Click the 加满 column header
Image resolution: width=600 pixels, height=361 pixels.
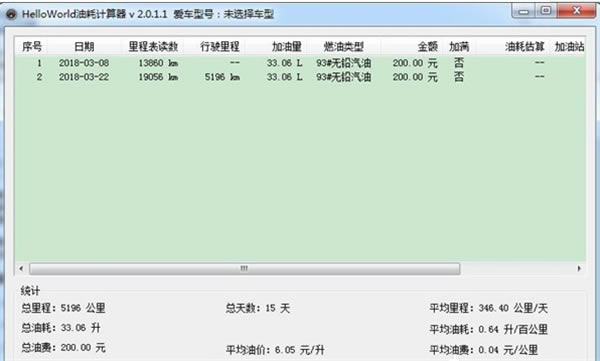[x=459, y=47]
